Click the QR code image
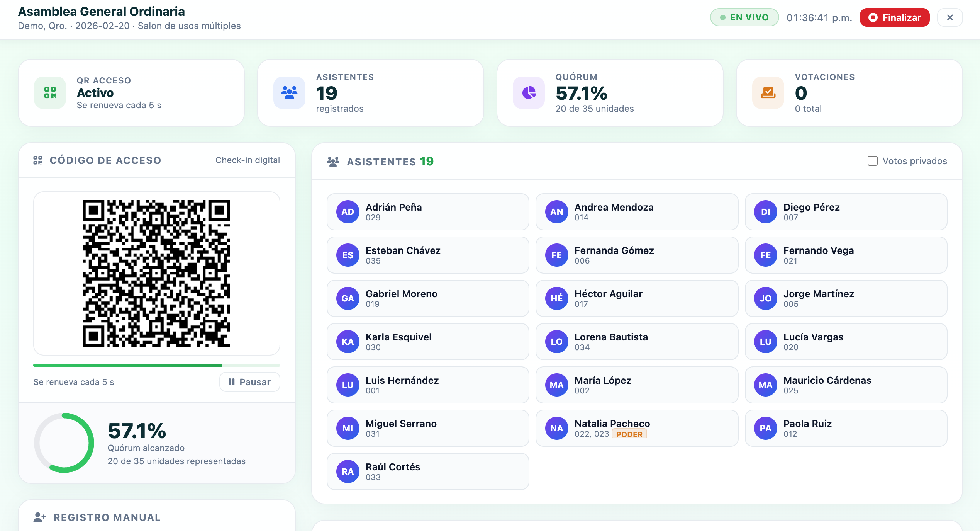Image resolution: width=980 pixels, height=531 pixels. point(157,274)
